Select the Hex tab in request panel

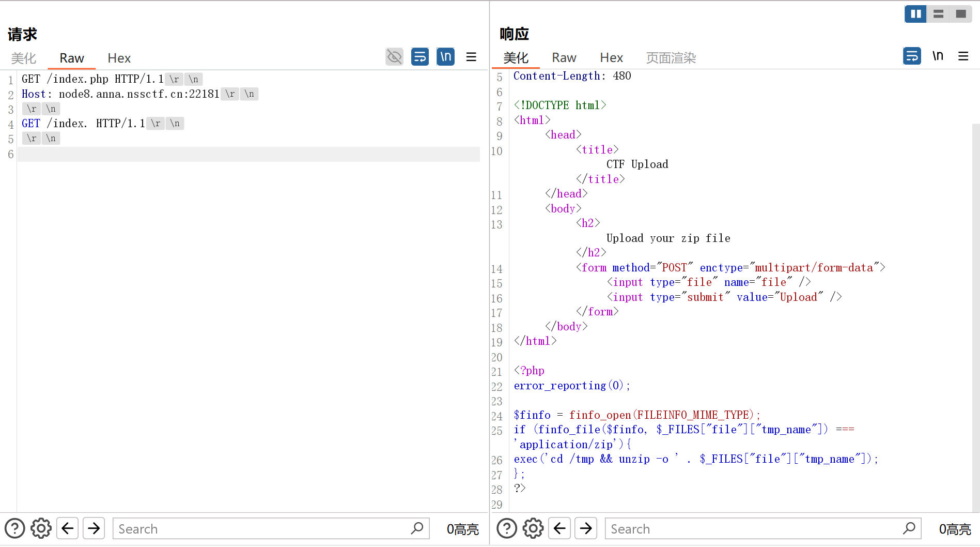click(119, 58)
